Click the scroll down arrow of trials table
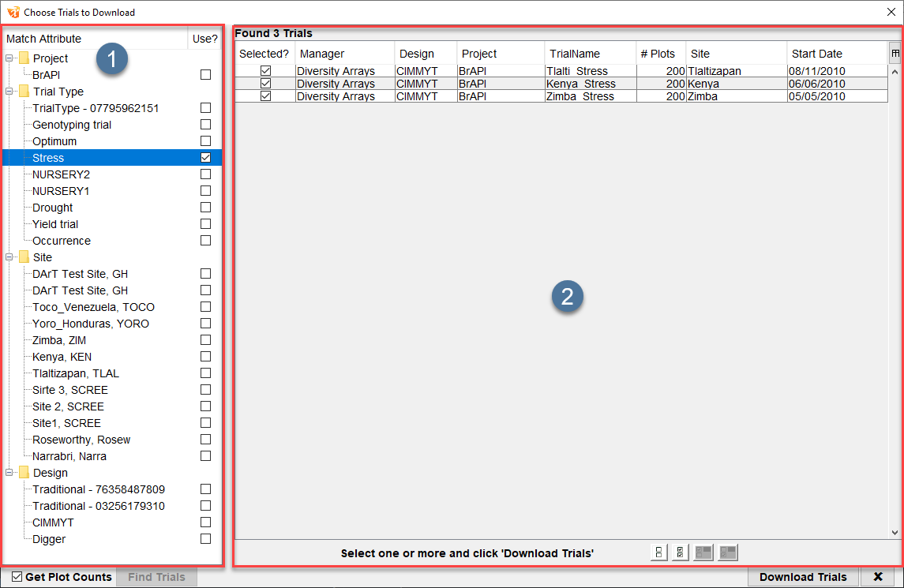Viewport: 904px width, 588px height. click(x=895, y=533)
